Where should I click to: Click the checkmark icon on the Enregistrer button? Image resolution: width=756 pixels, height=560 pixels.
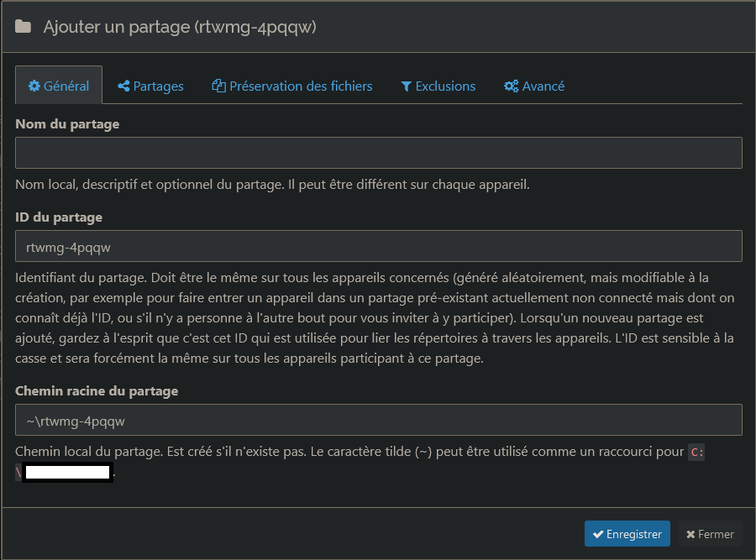point(598,534)
